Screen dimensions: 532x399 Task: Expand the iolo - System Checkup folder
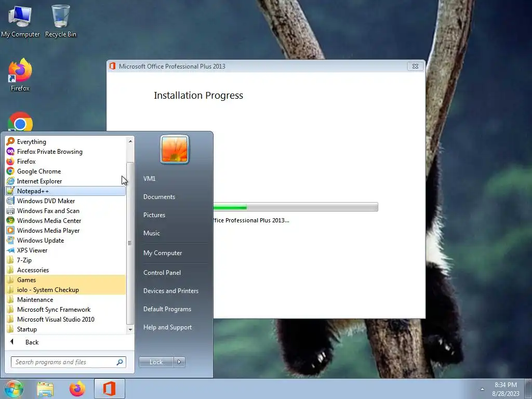pos(65,290)
